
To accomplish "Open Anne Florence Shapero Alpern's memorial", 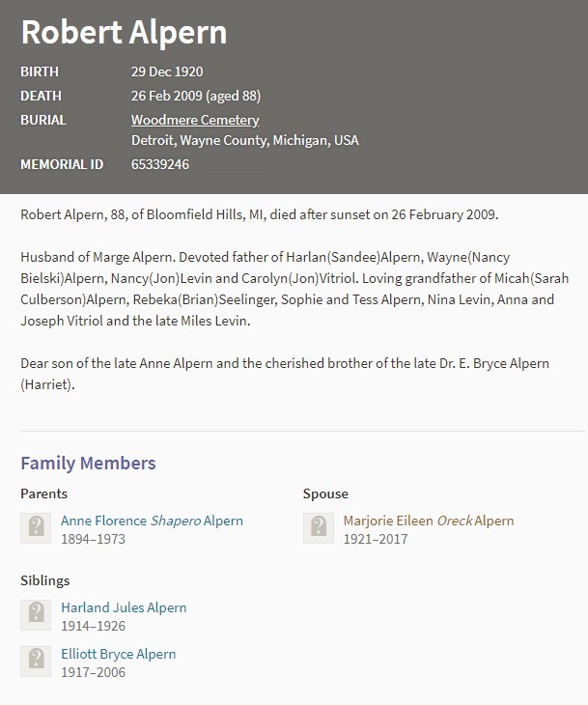I will (152, 521).
